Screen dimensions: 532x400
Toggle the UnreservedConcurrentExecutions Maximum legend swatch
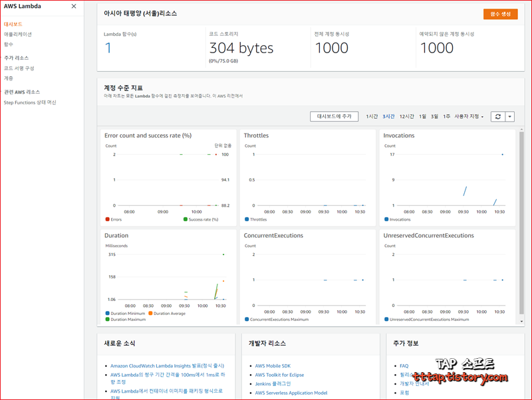pyautogui.click(x=386, y=320)
